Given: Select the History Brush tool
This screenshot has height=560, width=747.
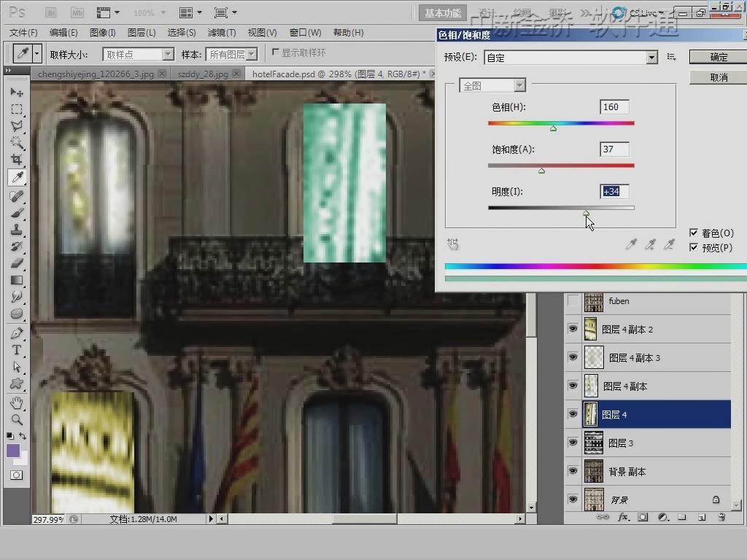Looking at the screenshot, I should (x=17, y=246).
